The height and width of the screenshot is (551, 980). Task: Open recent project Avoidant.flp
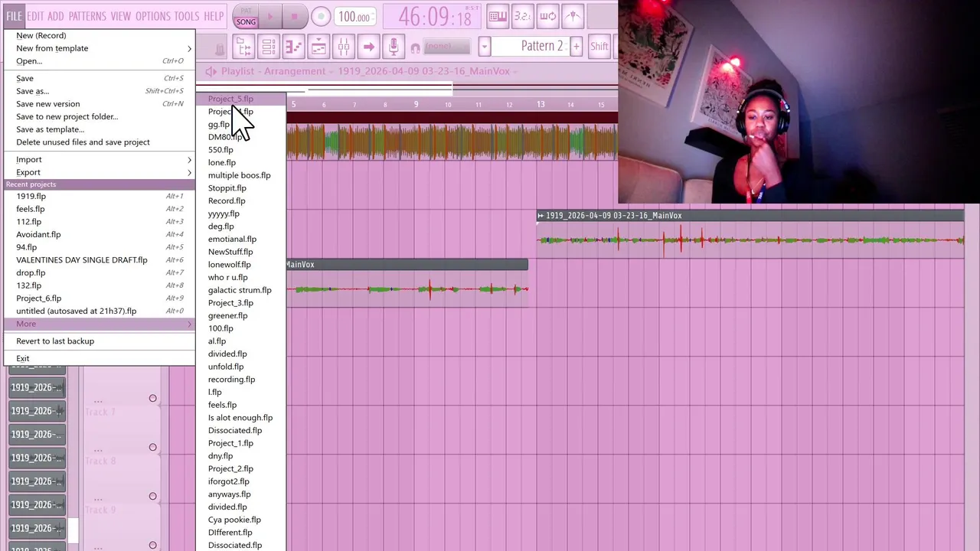tap(100, 234)
